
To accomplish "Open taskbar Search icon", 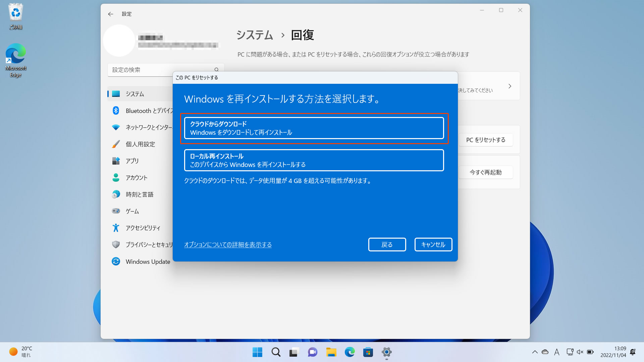I will click(x=276, y=352).
